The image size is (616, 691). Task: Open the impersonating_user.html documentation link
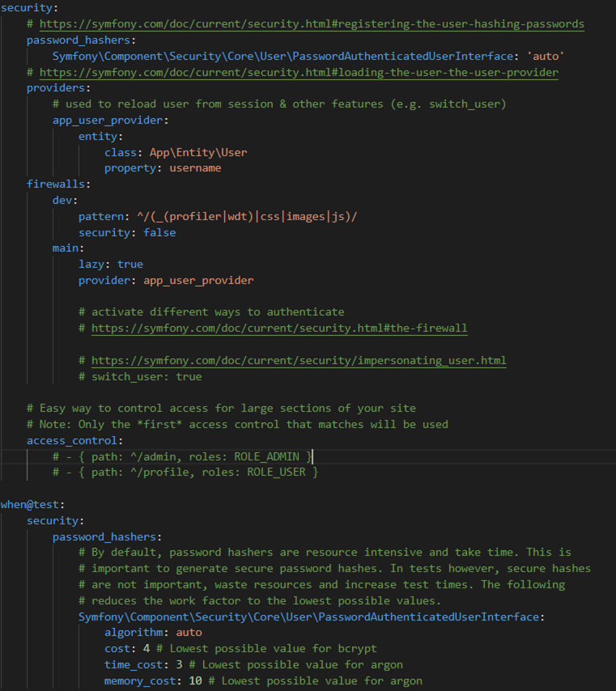pos(299,360)
